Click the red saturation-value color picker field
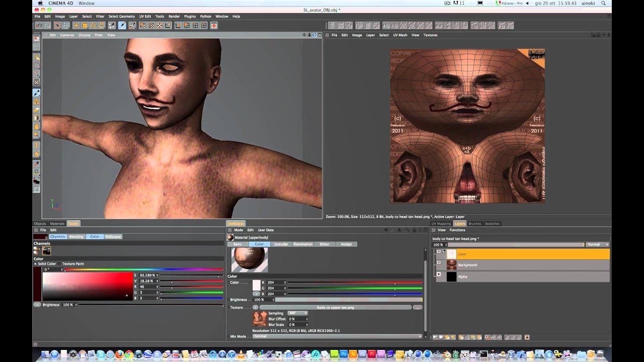 tap(87, 287)
